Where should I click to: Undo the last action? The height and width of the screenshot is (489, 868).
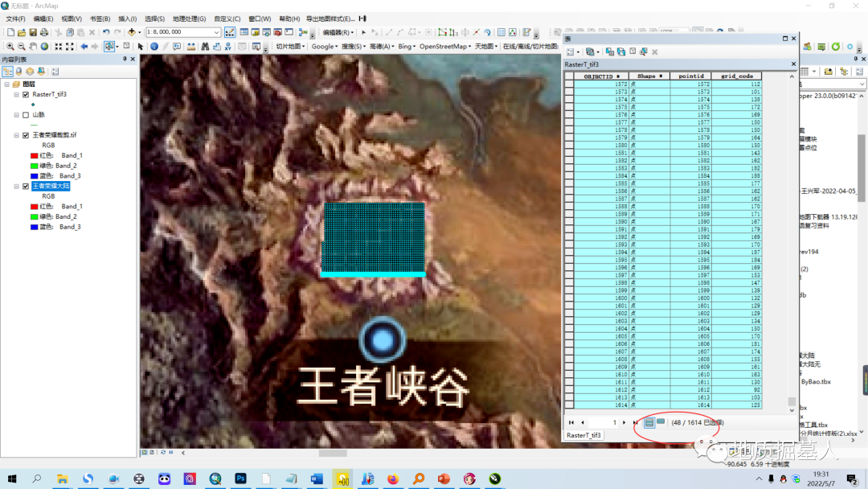coord(106,33)
